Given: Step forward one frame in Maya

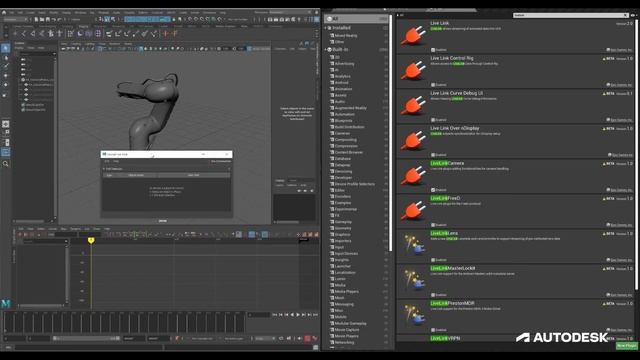Looking at the screenshot, I should tap(304, 315).
